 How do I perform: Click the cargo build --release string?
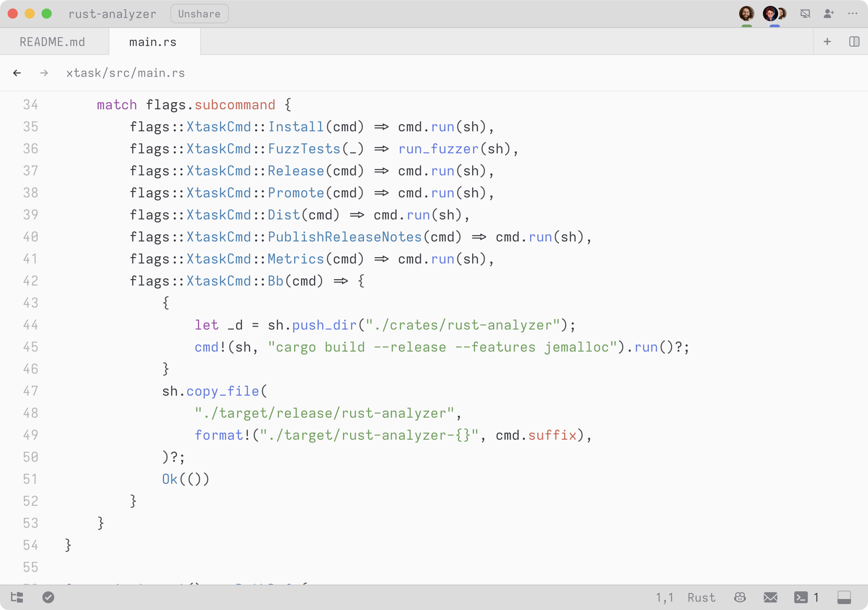pyautogui.click(x=443, y=347)
